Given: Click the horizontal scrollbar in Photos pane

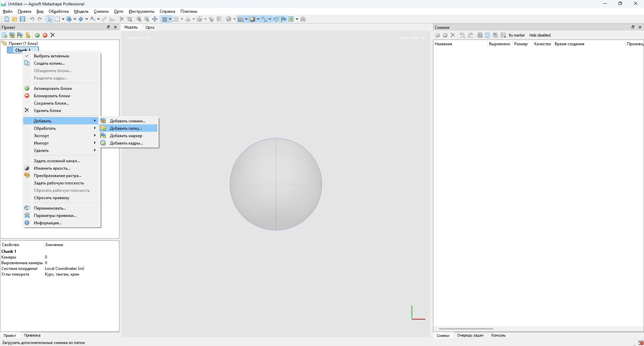Looking at the screenshot, I should coord(466,329).
